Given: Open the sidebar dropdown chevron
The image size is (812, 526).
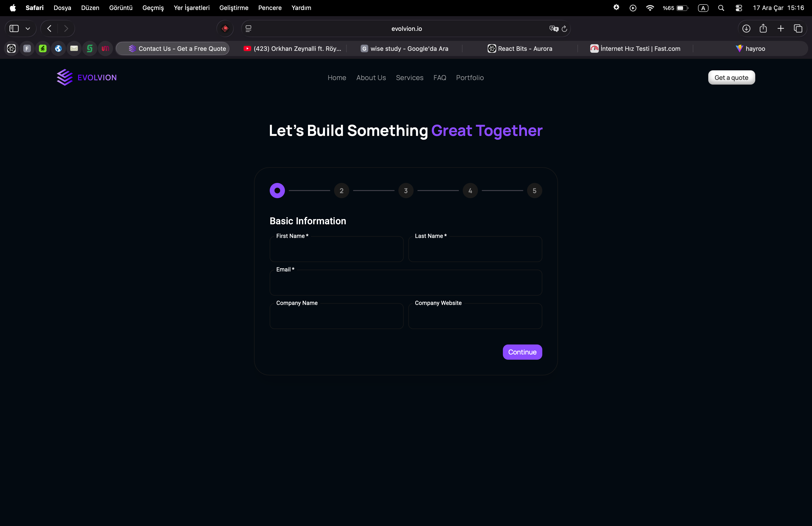Looking at the screenshot, I should [28, 29].
